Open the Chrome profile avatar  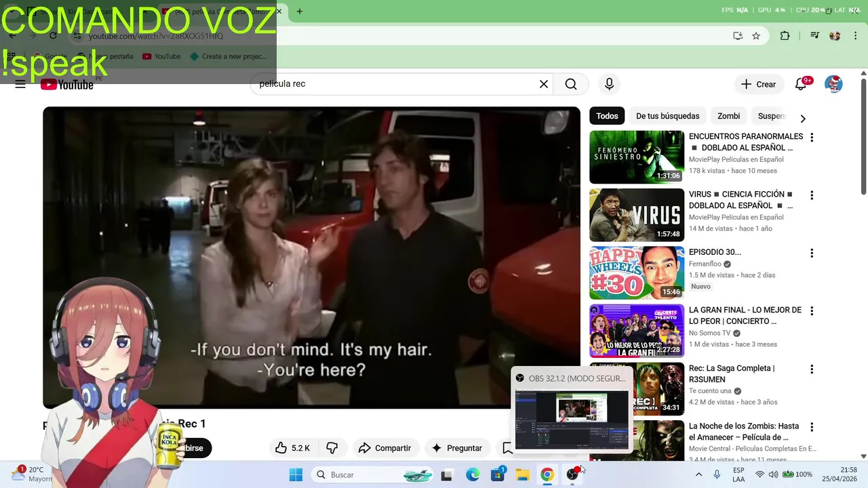(835, 36)
